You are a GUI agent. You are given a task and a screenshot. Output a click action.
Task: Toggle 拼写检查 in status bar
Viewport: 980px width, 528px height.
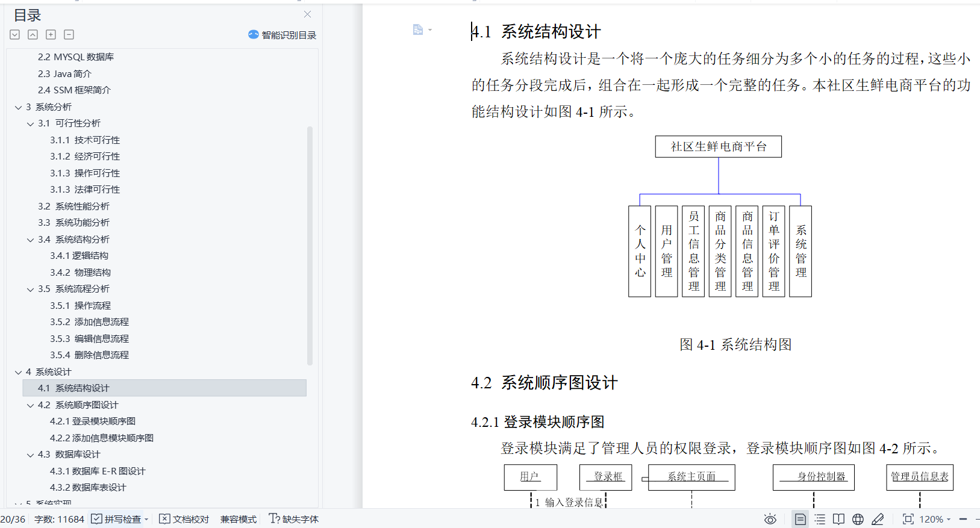coord(117,519)
